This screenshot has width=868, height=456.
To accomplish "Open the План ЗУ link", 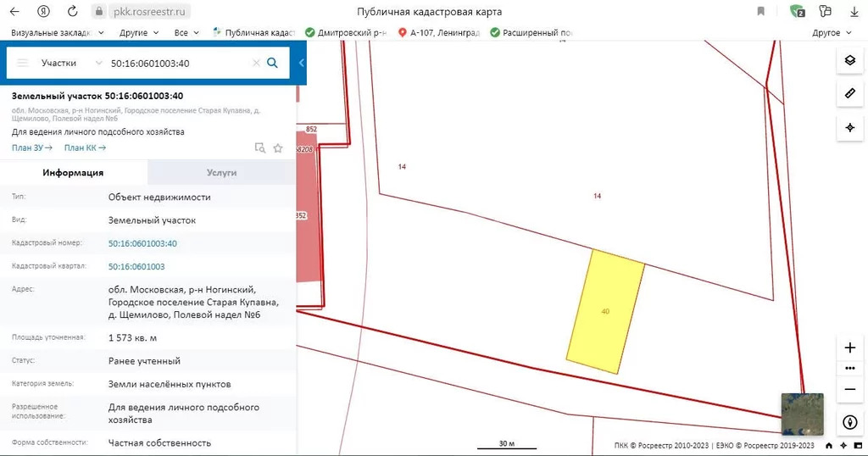I will [32, 148].
